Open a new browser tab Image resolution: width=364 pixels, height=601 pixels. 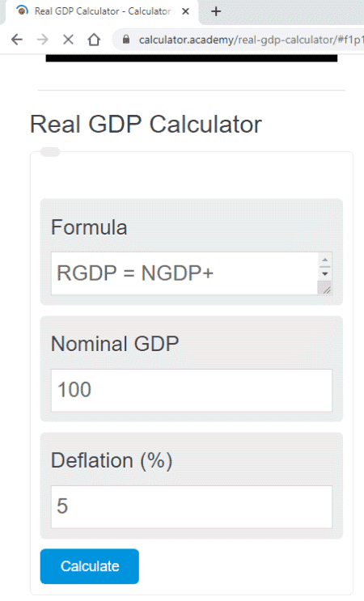pos(216,11)
